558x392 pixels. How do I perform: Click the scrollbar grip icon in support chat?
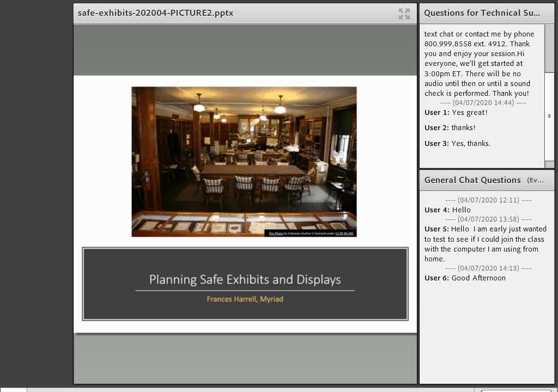(549, 116)
